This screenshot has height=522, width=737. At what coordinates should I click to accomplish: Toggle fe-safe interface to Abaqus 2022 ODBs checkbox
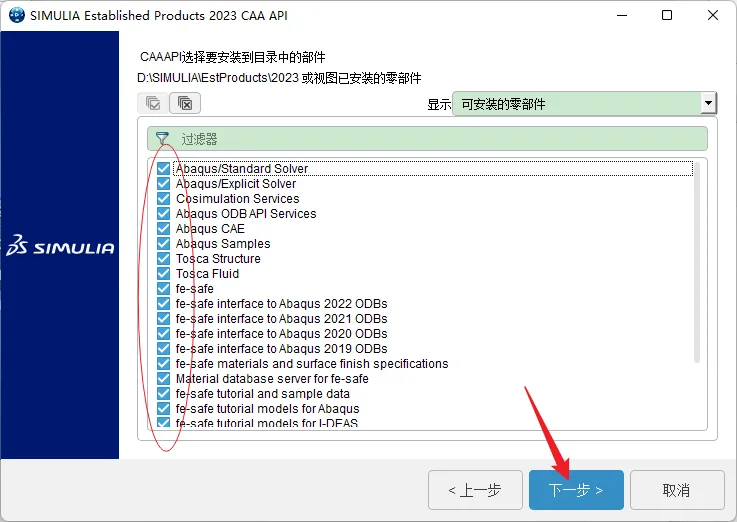click(163, 304)
